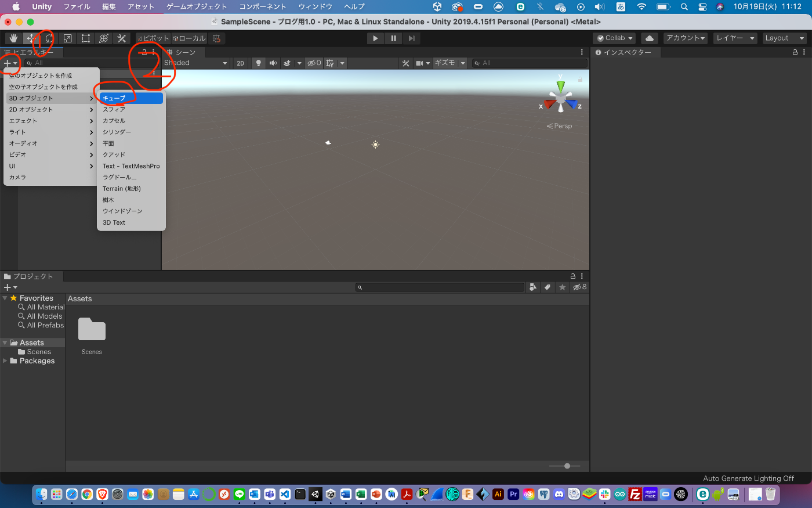Open the custom editor tools button
Viewport: 812px width, 508px height.
pyautogui.click(x=122, y=38)
